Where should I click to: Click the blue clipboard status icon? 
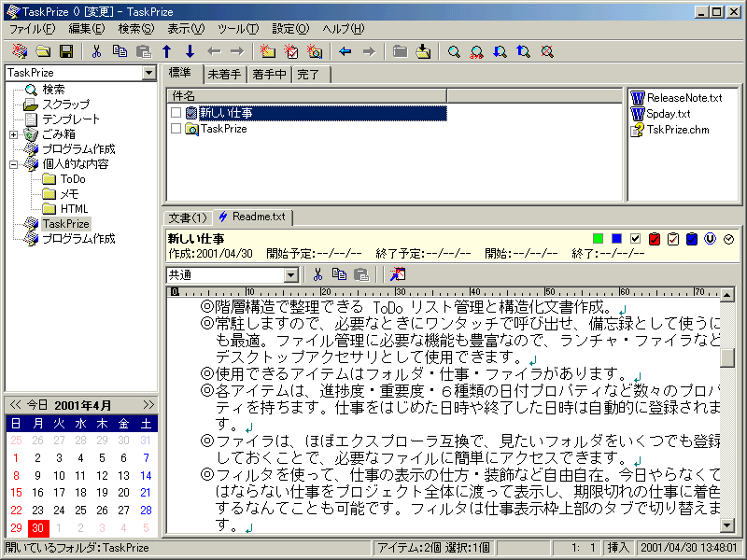click(x=692, y=239)
